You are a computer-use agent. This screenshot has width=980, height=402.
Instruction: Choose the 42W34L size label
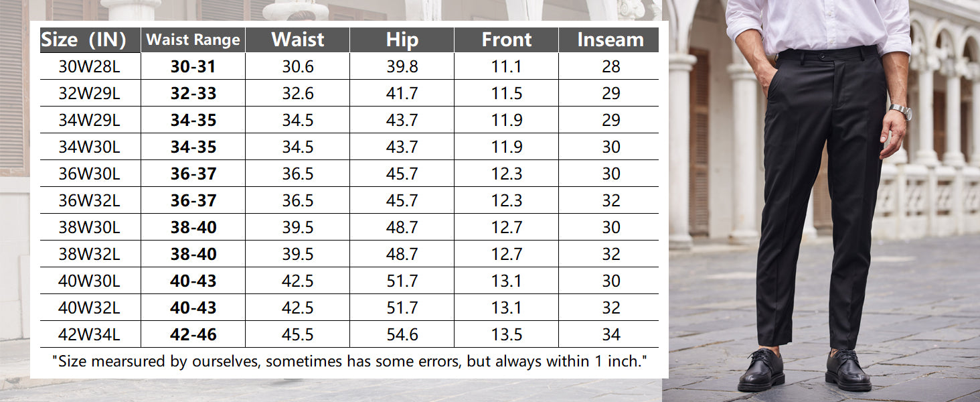pos(89,335)
